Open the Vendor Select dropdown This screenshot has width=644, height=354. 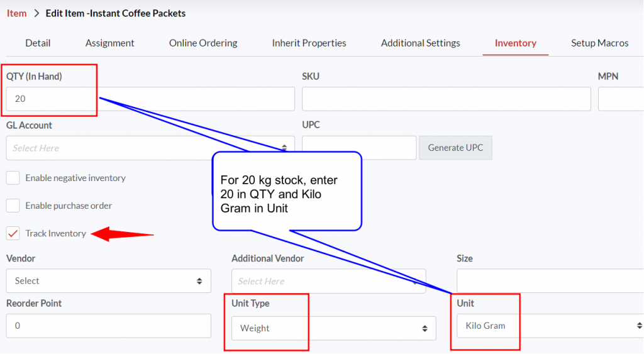tap(108, 281)
